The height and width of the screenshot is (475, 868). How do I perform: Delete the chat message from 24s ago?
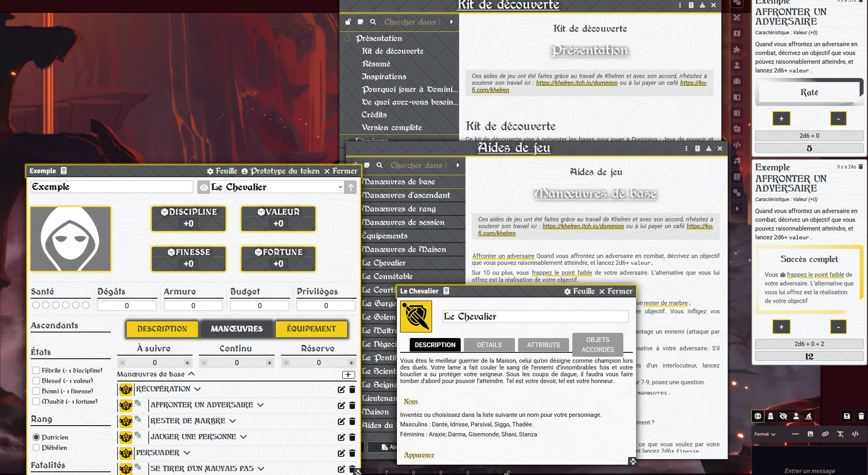(x=861, y=167)
